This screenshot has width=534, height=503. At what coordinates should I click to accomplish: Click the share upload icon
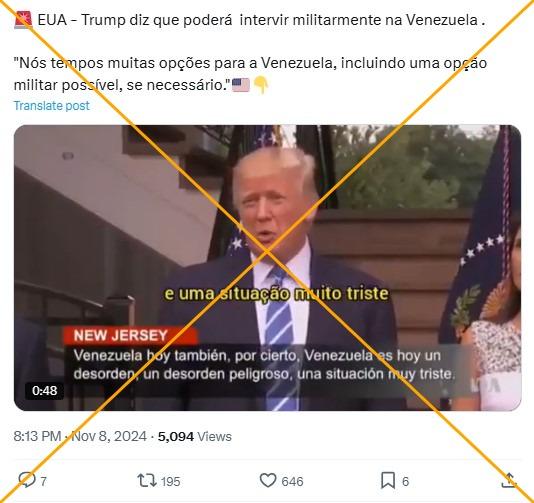coord(509,480)
